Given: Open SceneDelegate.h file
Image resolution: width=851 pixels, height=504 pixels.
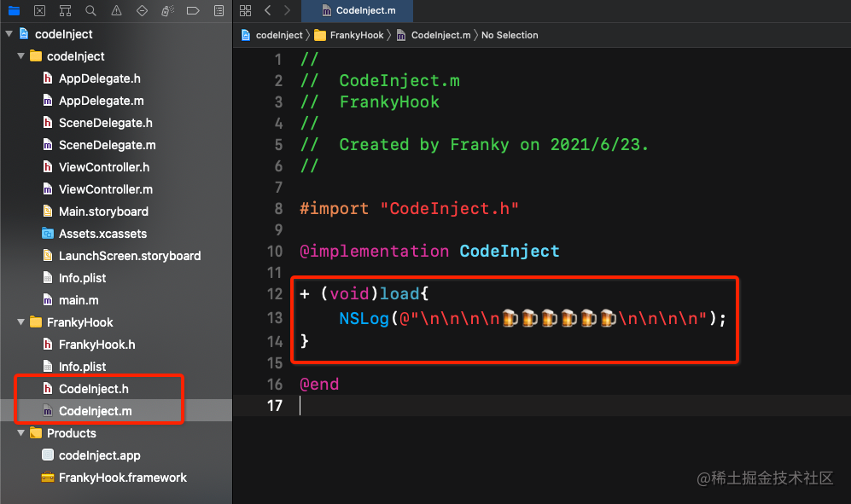Looking at the screenshot, I should pyautogui.click(x=105, y=123).
